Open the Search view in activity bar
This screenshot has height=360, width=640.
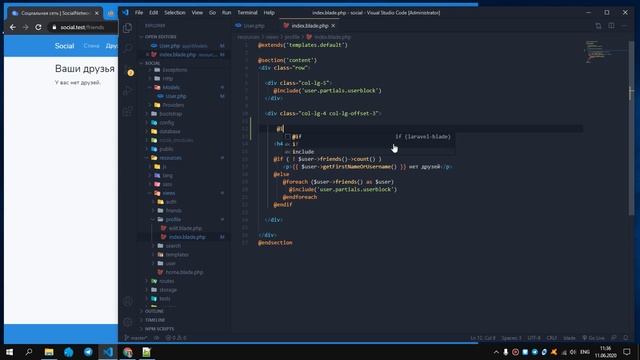(127, 48)
